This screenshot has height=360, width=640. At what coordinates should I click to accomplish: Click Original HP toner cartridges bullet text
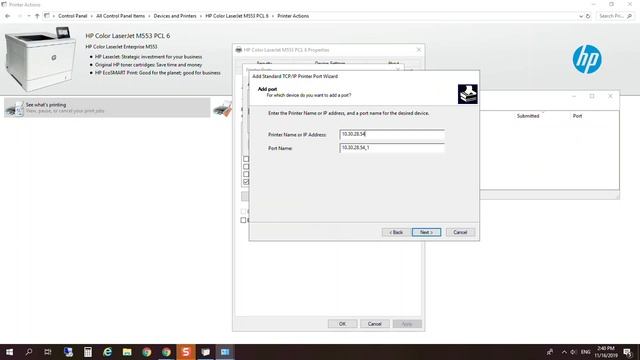click(x=149, y=64)
